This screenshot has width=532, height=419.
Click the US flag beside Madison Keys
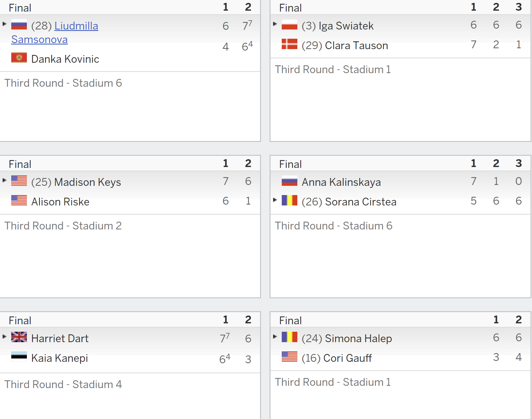pyautogui.click(x=19, y=181)
